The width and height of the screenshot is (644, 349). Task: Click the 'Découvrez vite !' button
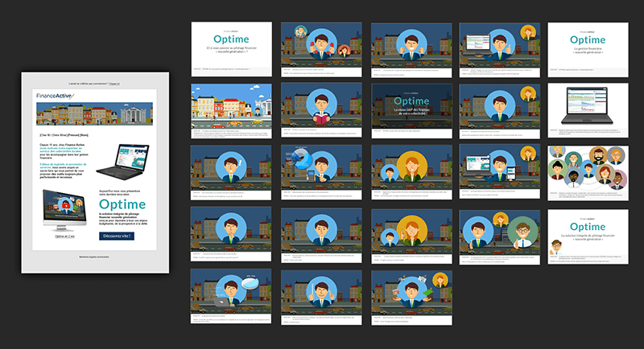click(x=117, y=236)
